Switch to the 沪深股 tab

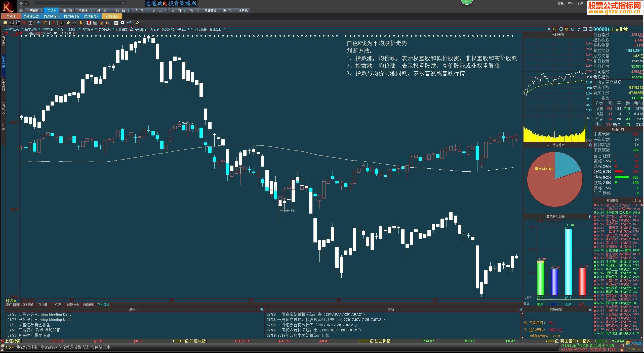click(33, 10)
